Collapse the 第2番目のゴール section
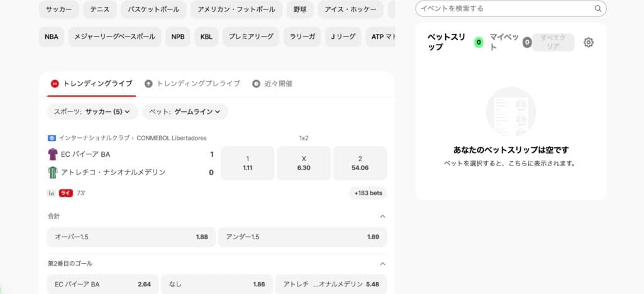This screenshot has width=644, height=294. [x=382, y=263]
